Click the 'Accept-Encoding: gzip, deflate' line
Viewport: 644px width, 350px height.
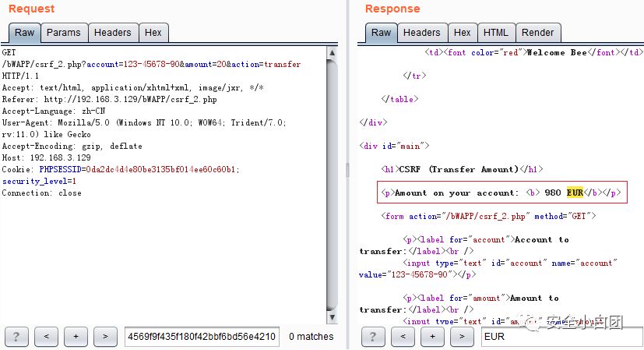click(x=72, y=146)
